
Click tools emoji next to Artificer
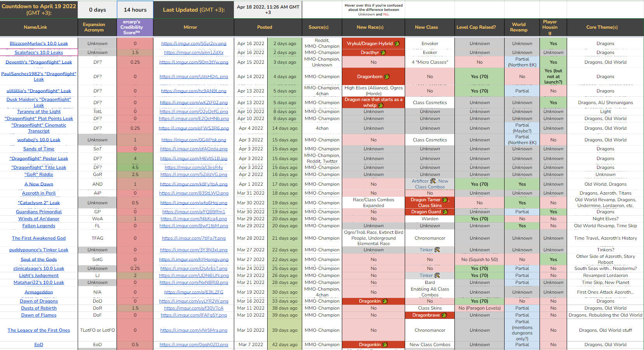pos(433,181)
